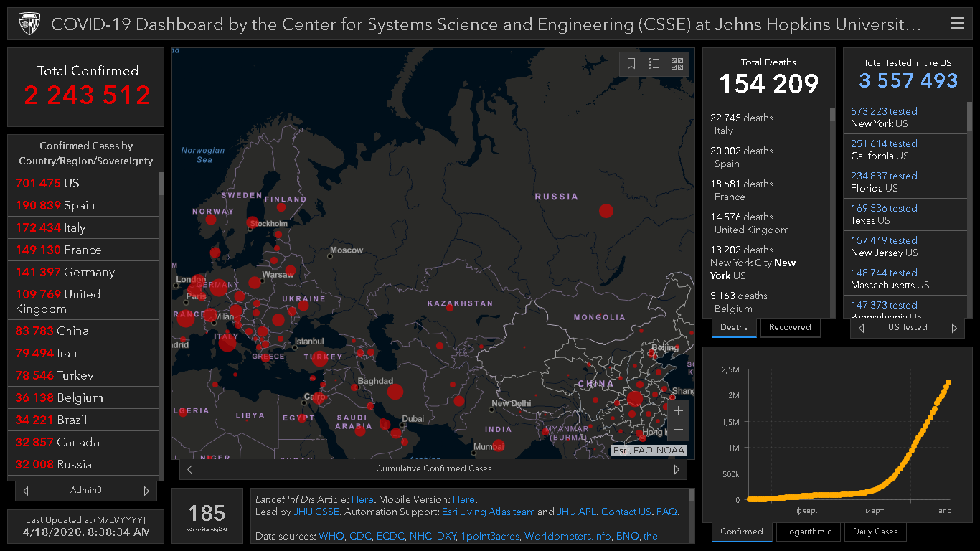Click the left arrow next to Admin0

(x=26, y=491)
